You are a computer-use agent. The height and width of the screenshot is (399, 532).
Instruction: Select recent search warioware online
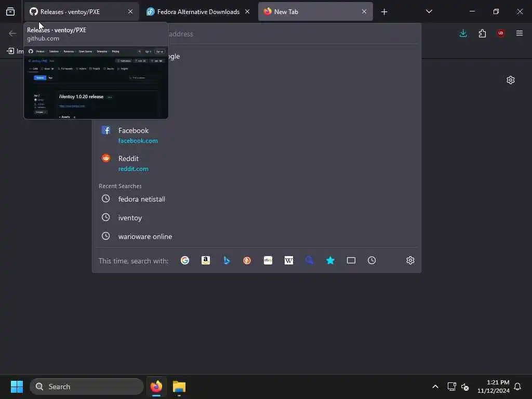pyautogui.click(x=257, y=236)
